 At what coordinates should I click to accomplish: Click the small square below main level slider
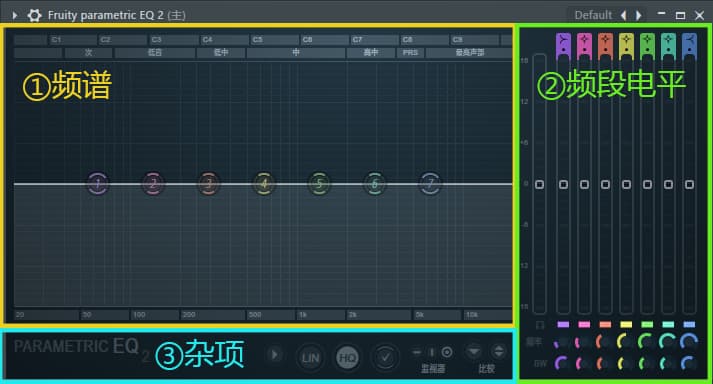click(x=540, y=325)
